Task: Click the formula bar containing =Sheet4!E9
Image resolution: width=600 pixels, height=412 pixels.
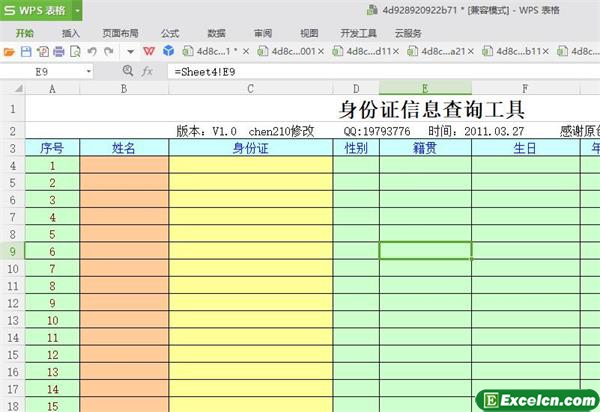Action: pyautogui.click(x=380, y=72)
